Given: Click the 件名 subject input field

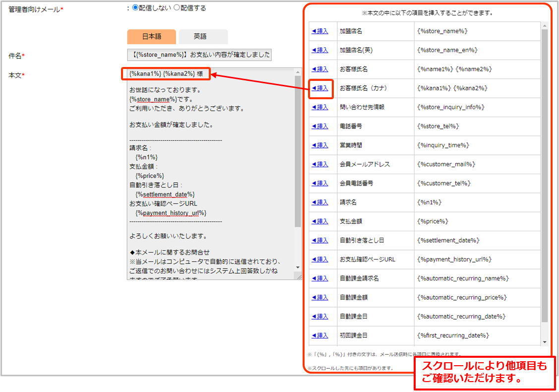Looking at the screenshot, I should pos(199,55).
